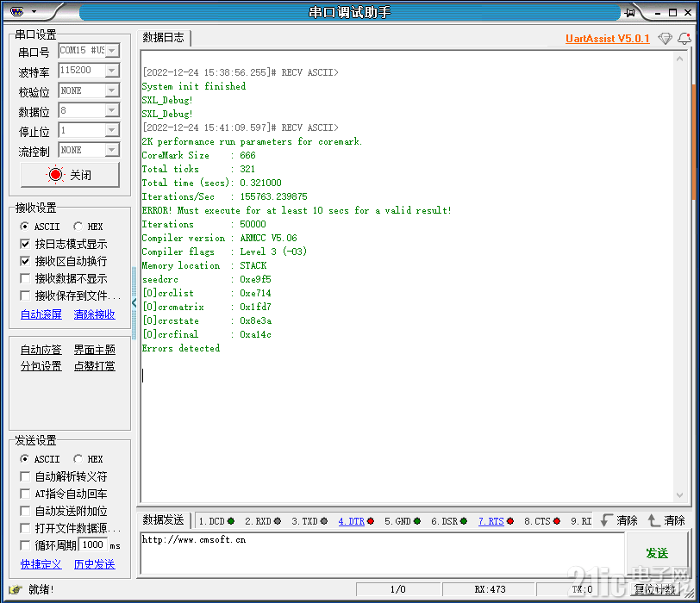Select HEX in send settings

(78, 458)
